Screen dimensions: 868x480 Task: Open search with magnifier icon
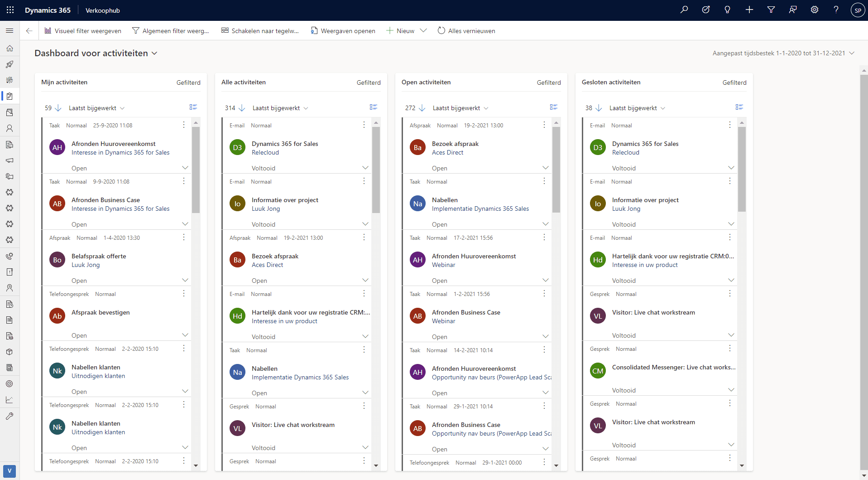click(x=684, y=10)
